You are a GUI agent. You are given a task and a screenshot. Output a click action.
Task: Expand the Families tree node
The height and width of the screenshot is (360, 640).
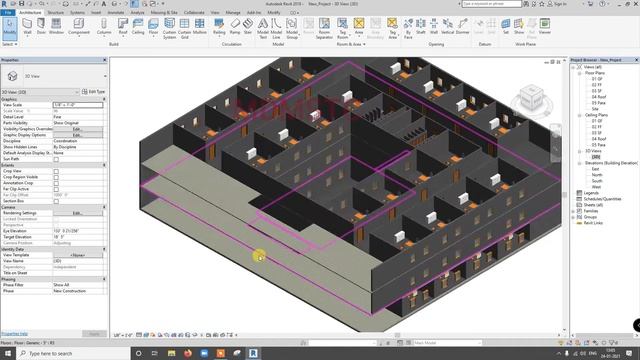[573, 211]
